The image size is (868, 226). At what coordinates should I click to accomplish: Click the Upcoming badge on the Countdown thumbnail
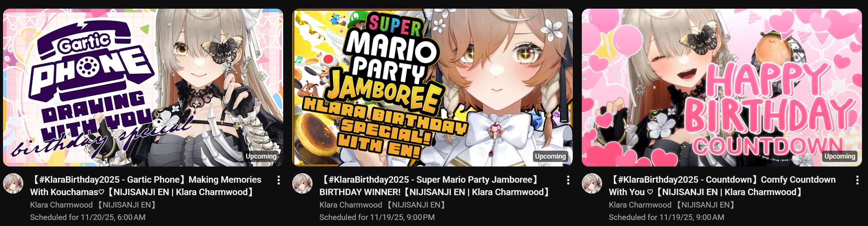tap(840, 156)
